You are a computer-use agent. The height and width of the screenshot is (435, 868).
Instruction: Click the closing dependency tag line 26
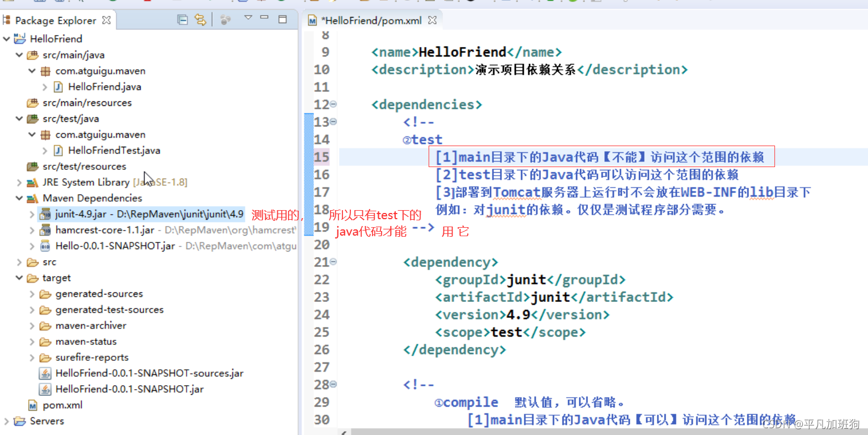pyautogui.click(x=454, y=349)
